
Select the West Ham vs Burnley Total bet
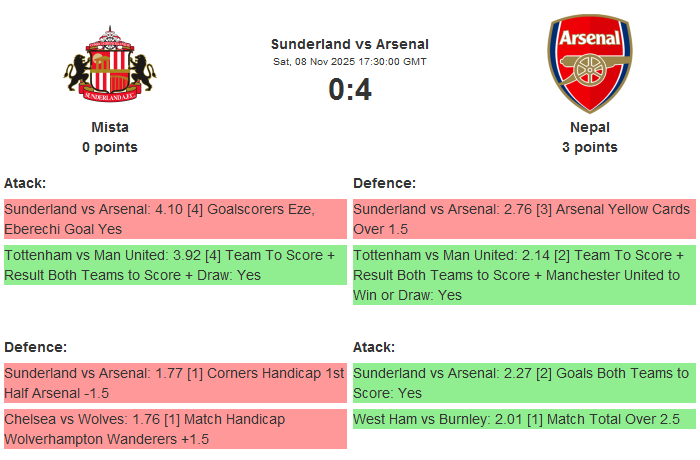(524, 419)
